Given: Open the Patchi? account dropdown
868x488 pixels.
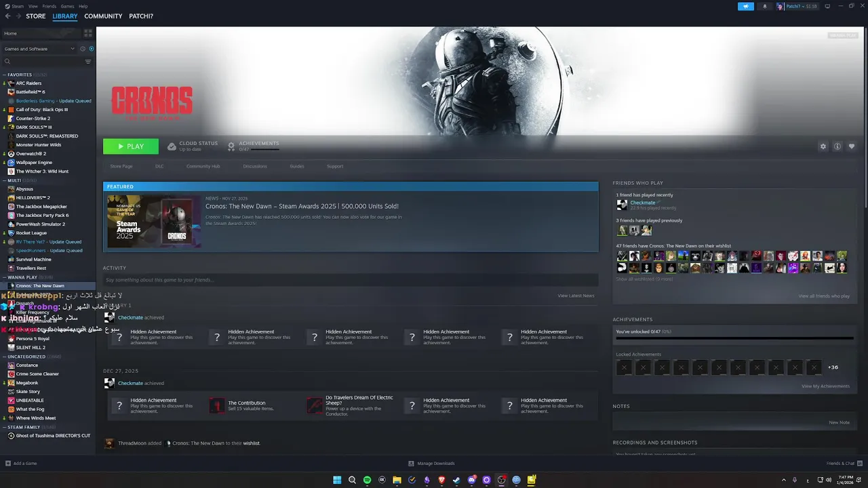Looking at the screenshot, I should point(799,6).
